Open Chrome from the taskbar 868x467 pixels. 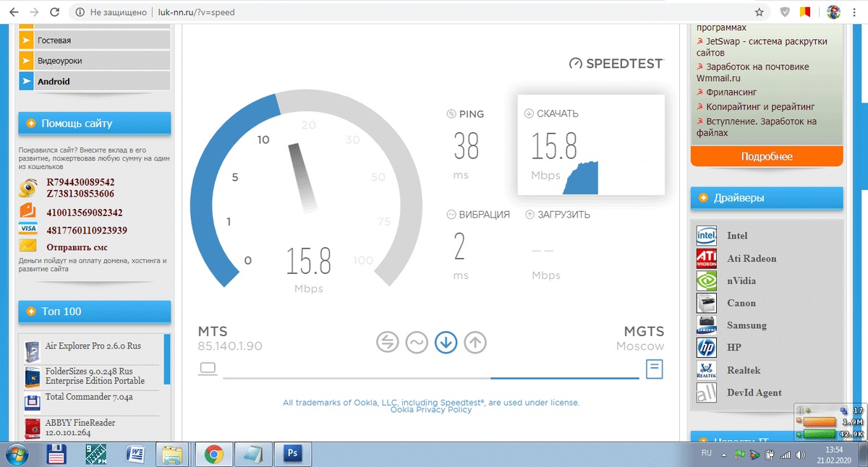[x=213, y=454]
